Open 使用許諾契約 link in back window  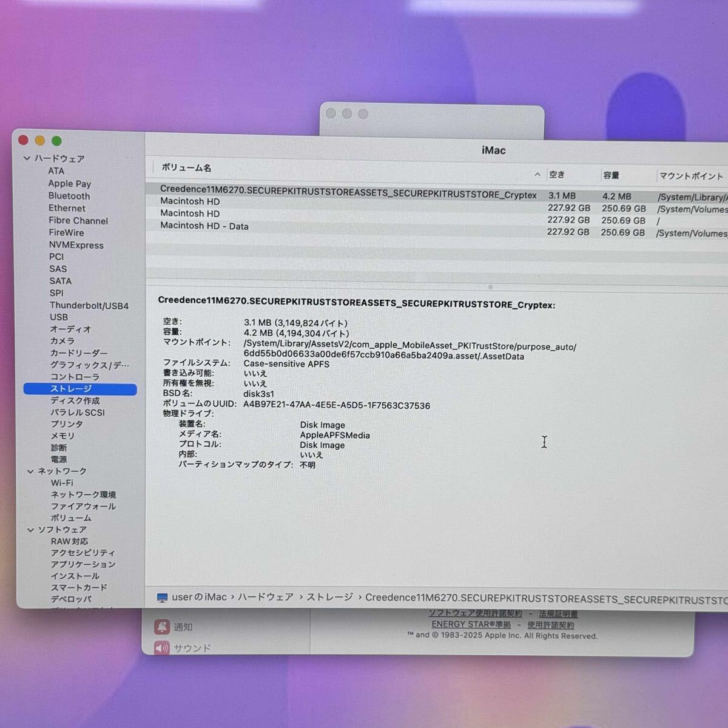(550, 625)
